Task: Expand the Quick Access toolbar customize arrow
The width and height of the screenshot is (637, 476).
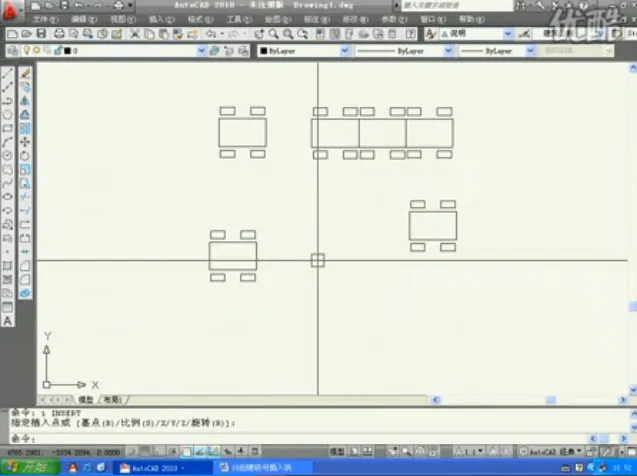Action: tap(130, 6)
